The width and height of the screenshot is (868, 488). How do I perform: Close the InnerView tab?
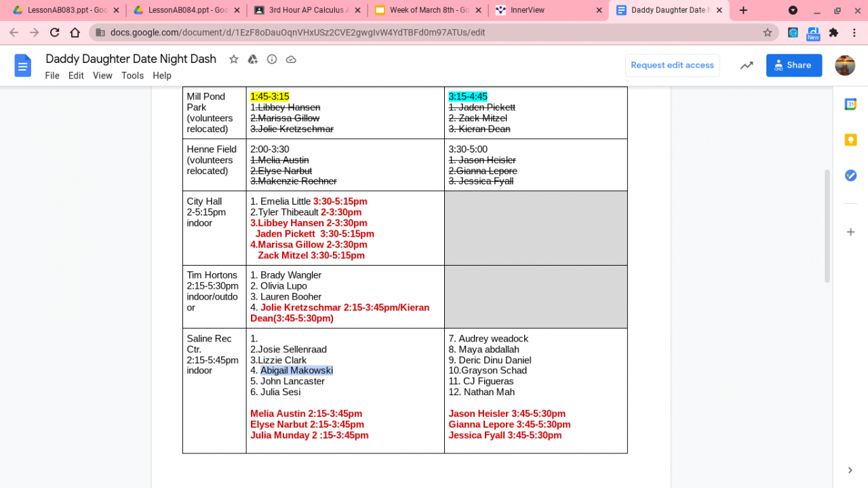[x=599, y=10]
